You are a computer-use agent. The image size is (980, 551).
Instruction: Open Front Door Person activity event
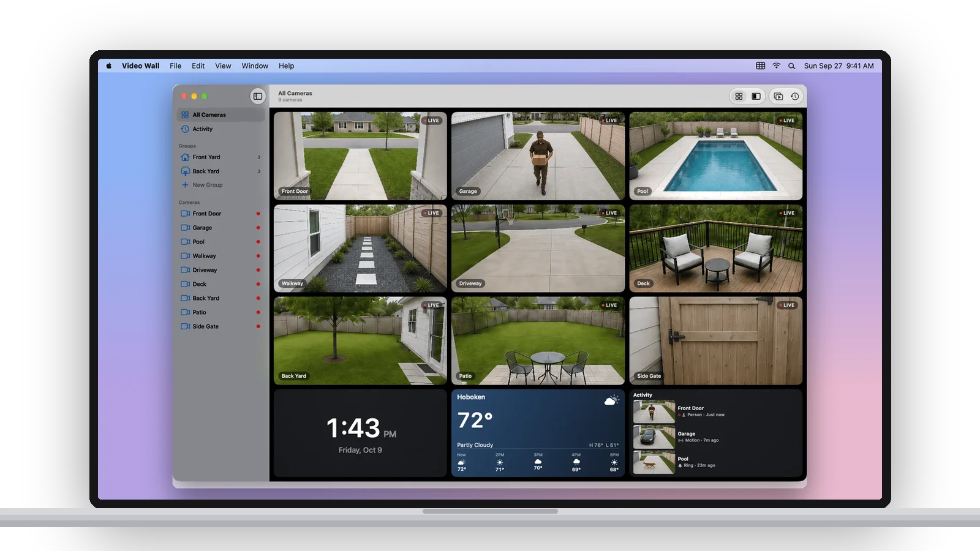(715, 411)
